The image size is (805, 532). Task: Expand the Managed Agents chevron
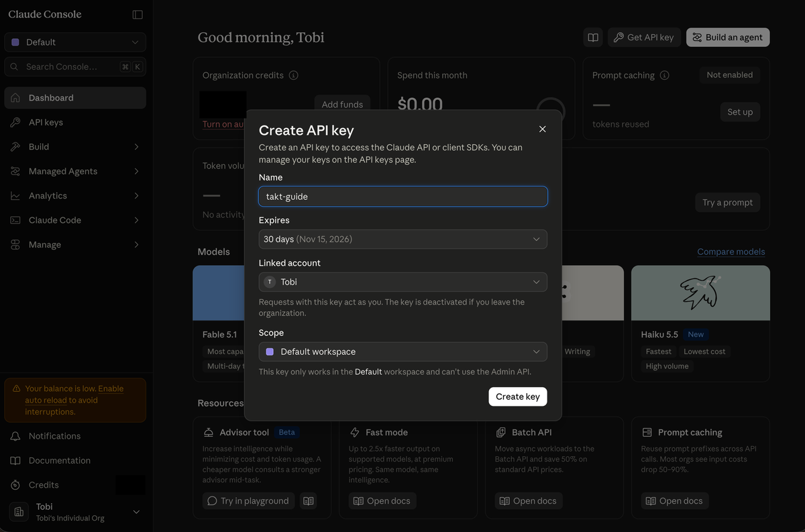136,171
